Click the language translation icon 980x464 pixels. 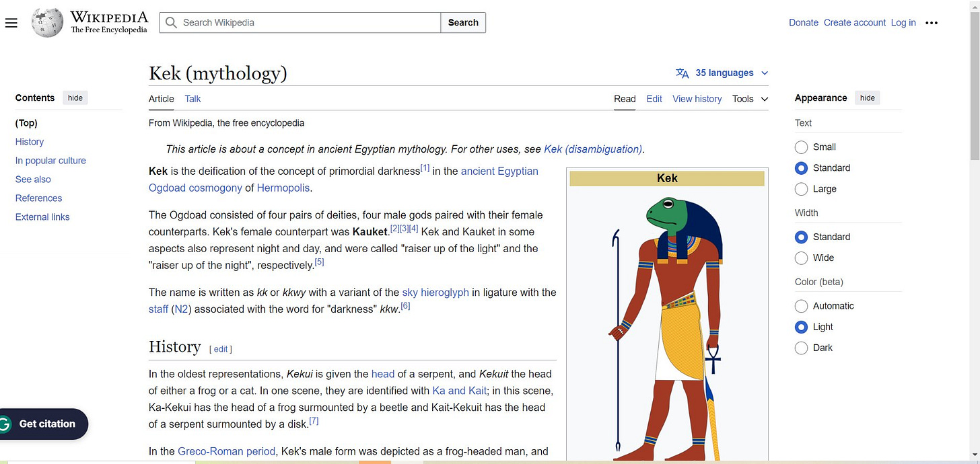pos(682,73)
